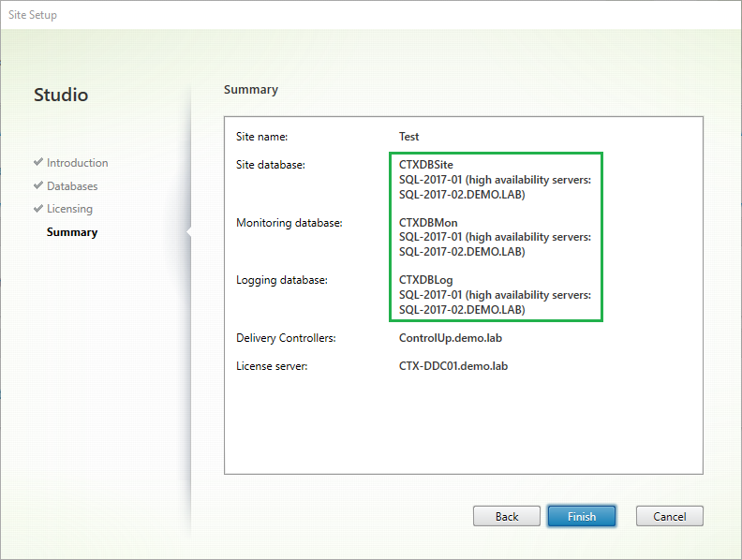
Task: Click the CTXDBLog database name
Action: click(426, 280)
